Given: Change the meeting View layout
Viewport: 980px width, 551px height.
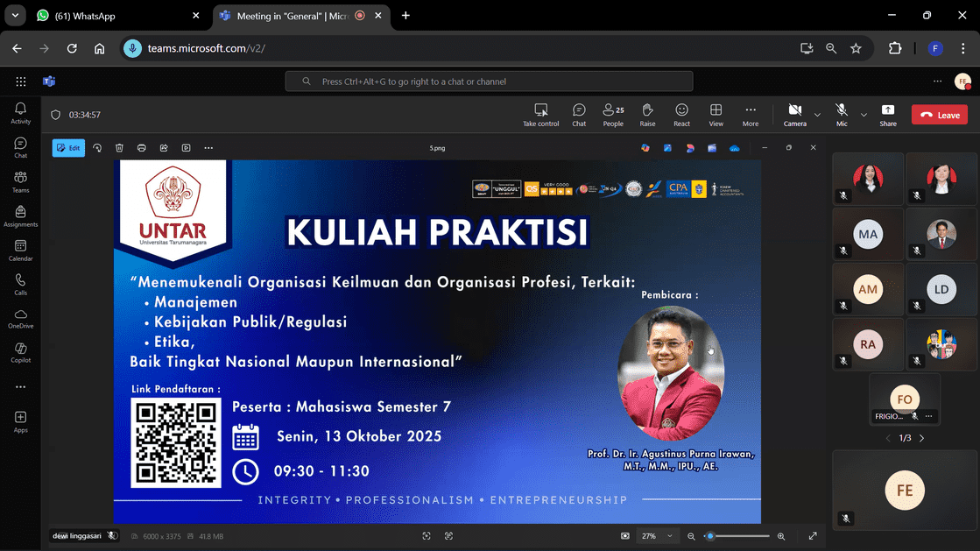Looking at the screenshot, I should [716, 114].
